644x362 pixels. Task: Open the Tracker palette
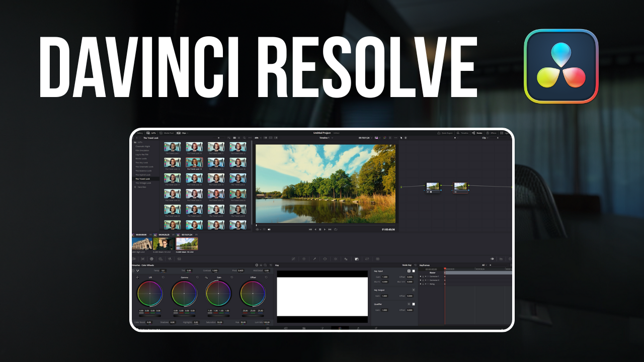point(336,259)
